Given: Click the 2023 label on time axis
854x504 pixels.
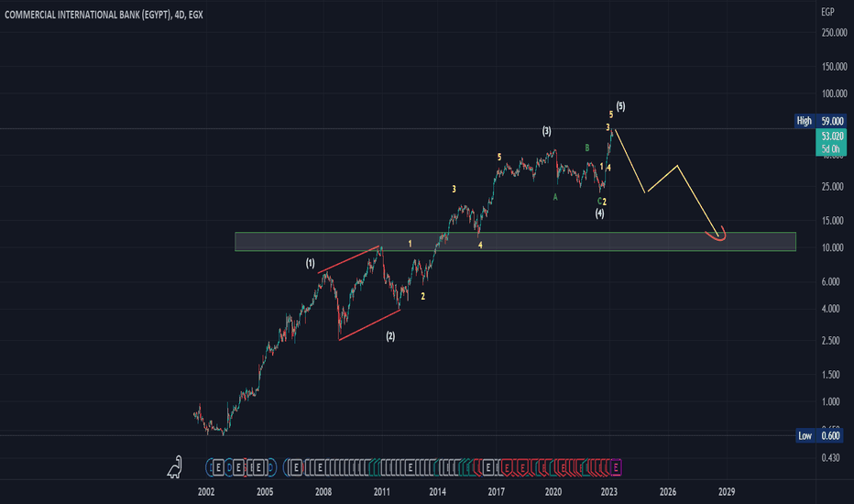Looking at the screenshot, I should click(609, 492).
